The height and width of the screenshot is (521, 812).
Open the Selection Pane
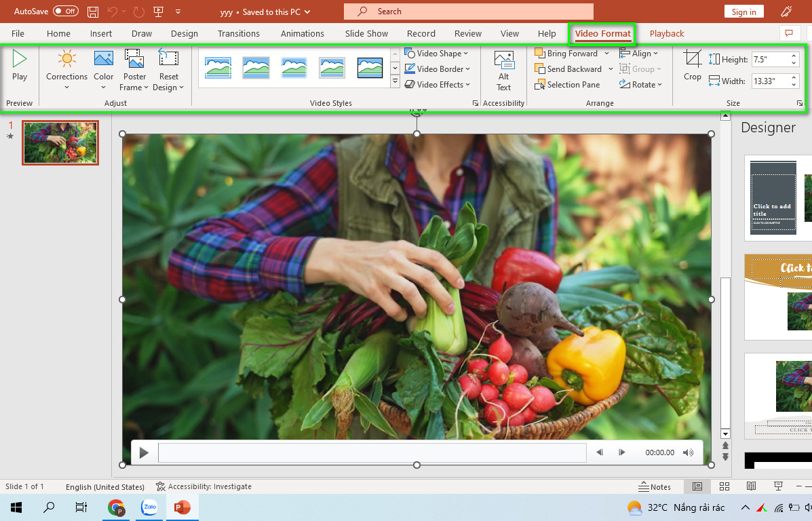(567, 84)
